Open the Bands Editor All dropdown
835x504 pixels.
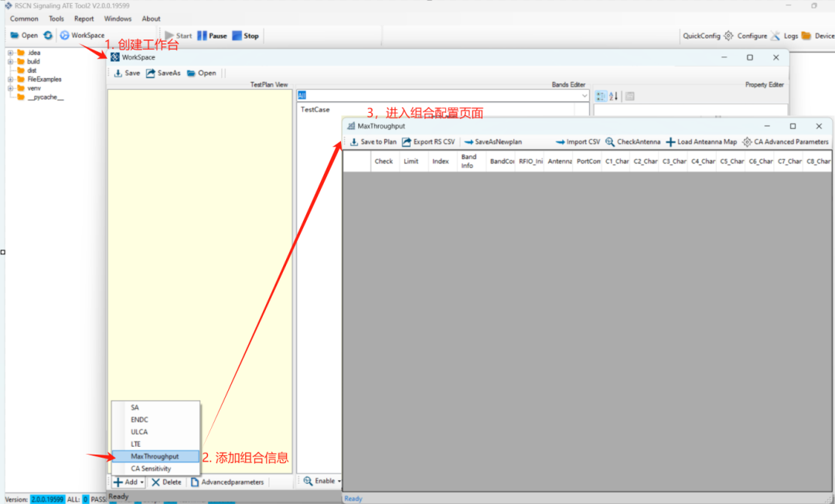pos(584,95)
